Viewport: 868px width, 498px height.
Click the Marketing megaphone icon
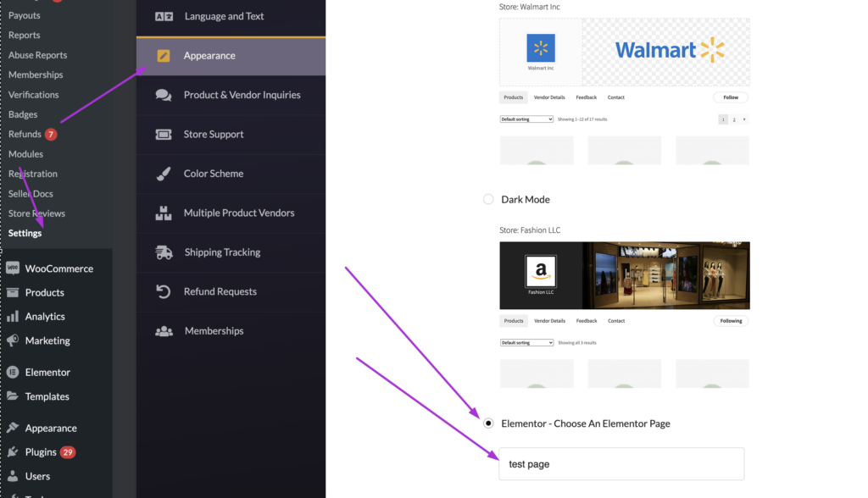[x=13, y=340]
